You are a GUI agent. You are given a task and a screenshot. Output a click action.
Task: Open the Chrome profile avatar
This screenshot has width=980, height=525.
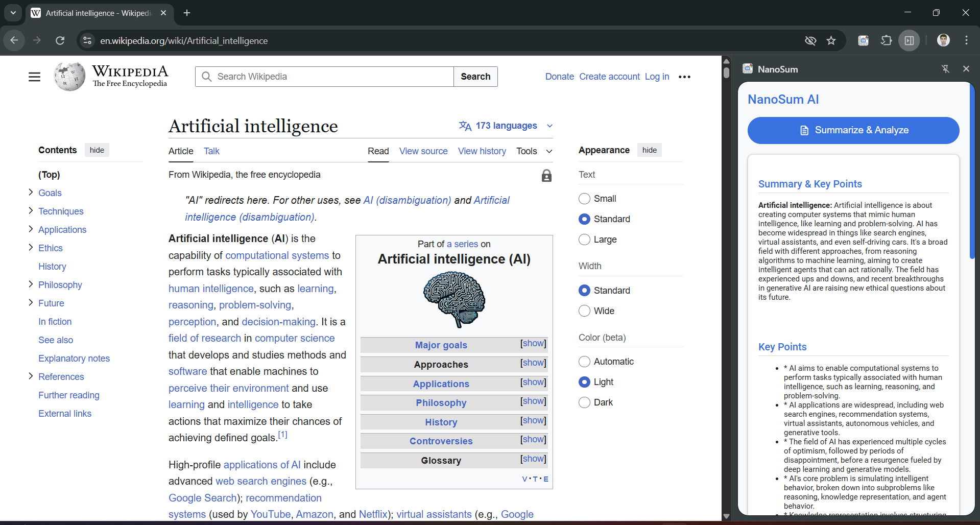point(943,40)
